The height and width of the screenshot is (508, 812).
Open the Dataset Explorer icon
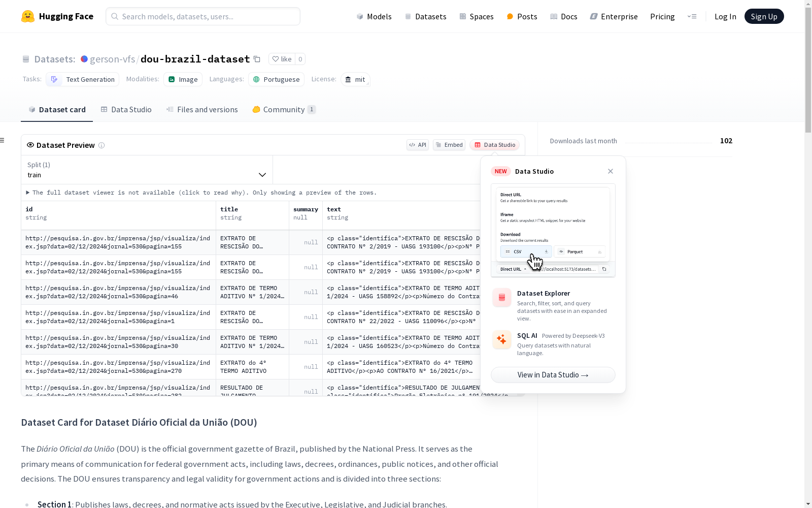(502, 298)
